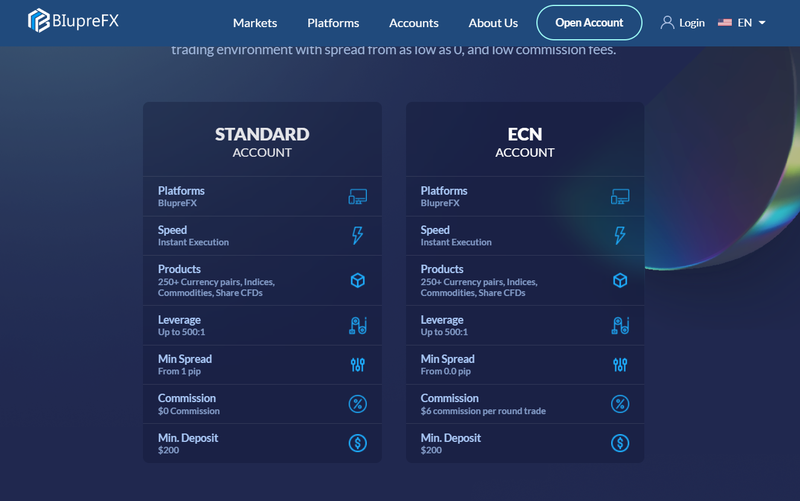
Task: Click the US flag language icon
Action: click(x=724, y=22)
